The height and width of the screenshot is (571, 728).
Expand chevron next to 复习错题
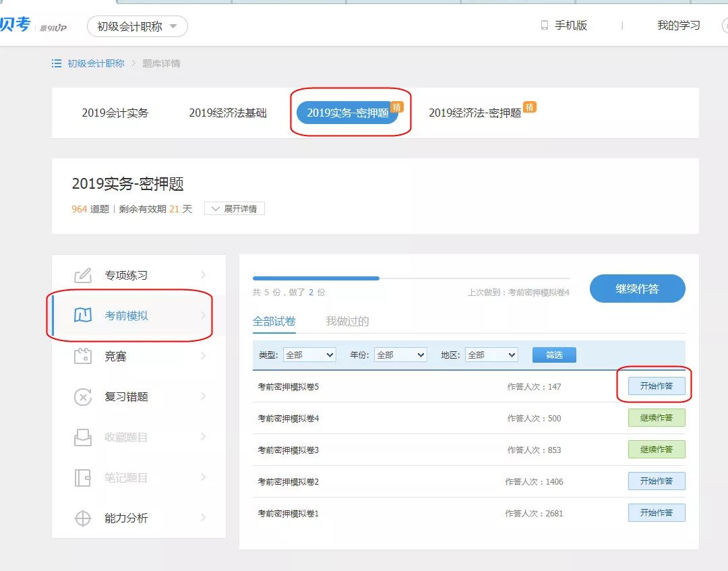point(204,396)
